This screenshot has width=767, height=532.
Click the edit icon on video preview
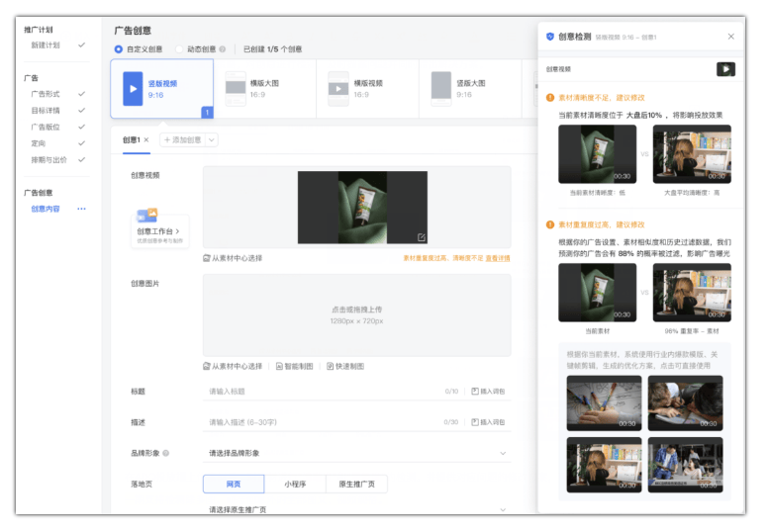click(x=422, y=237)
